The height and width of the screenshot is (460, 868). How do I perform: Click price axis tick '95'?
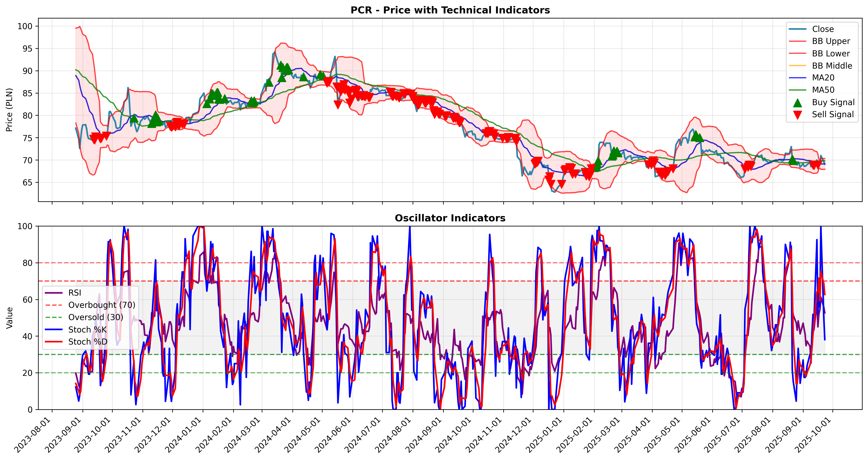(x=27, y=49)
